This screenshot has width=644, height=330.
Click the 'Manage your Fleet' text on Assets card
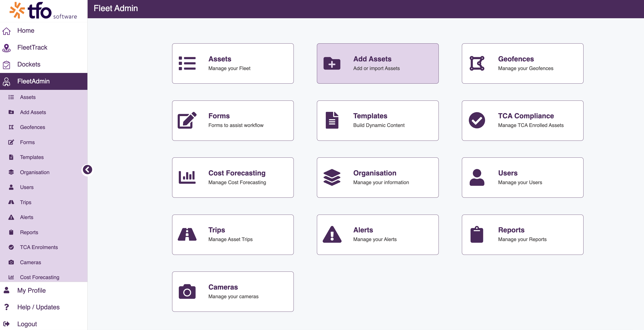(229, 68)
